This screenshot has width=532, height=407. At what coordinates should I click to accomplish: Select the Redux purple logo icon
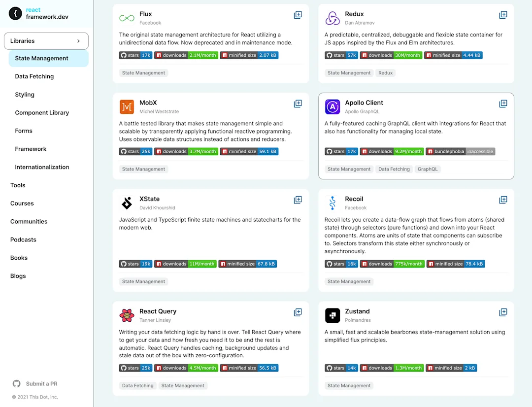(332, 18)
